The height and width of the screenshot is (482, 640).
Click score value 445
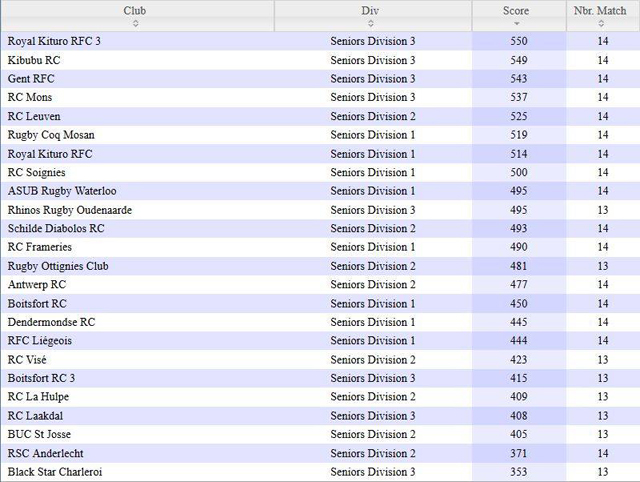519,322
